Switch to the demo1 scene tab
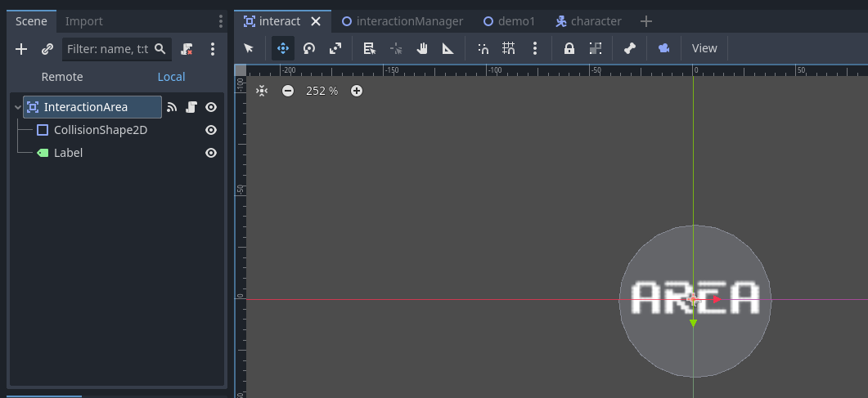868x398 pixels. coord(510,21)
